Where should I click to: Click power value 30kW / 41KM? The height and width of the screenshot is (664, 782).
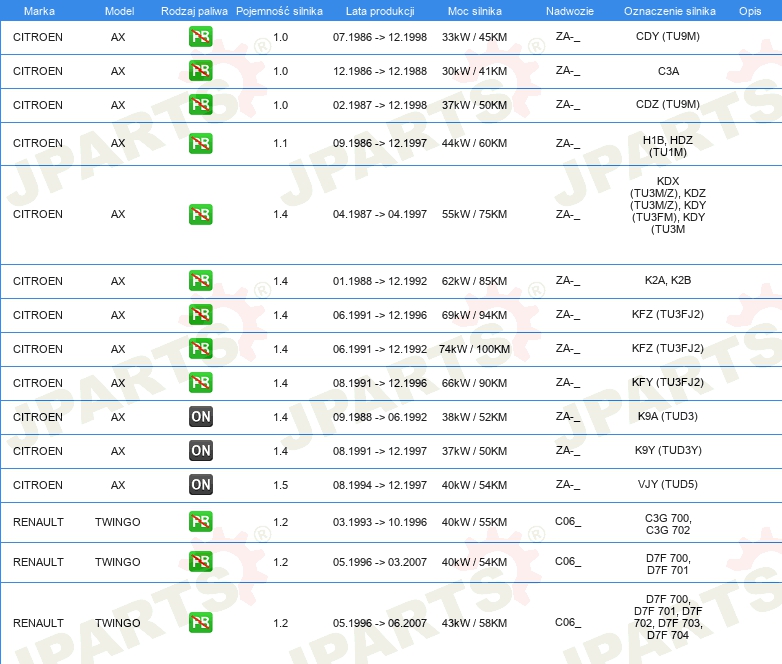(474, 71)
